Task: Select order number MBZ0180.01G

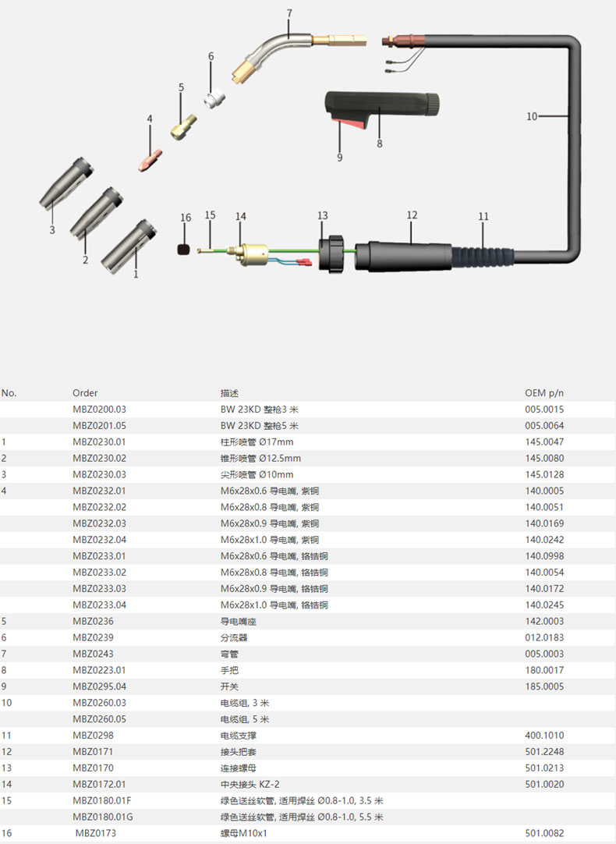Action: point(102,817)
